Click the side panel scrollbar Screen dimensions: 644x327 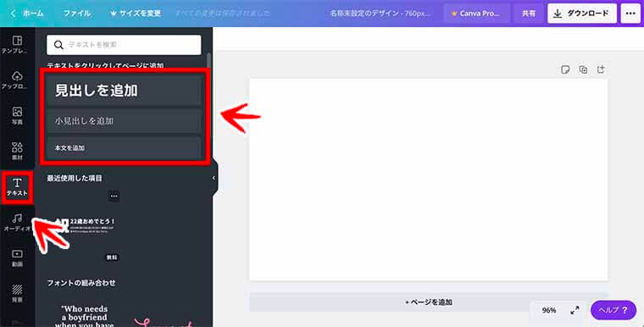point(209,62)
